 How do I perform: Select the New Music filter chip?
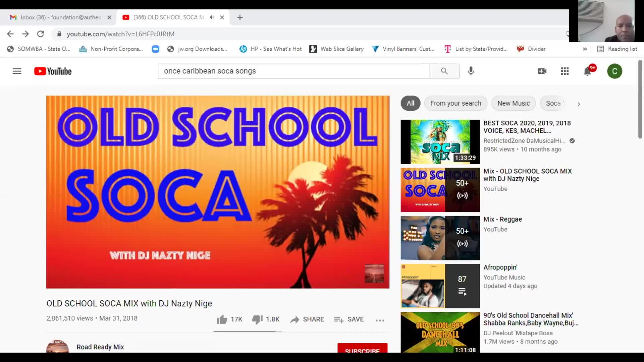[514, 103]
